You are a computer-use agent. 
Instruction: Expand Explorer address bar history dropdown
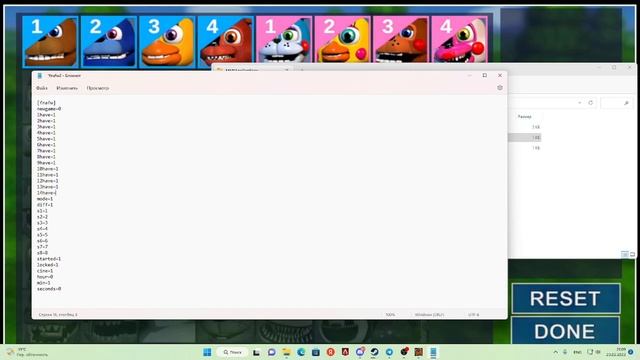580,103
